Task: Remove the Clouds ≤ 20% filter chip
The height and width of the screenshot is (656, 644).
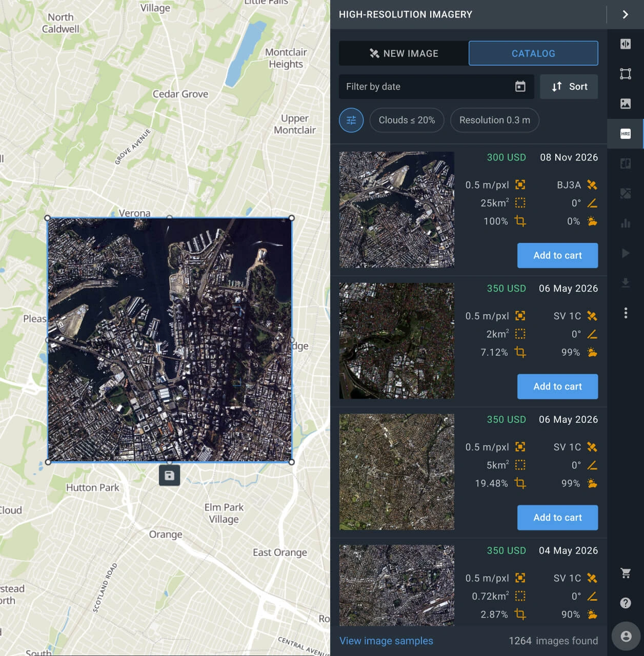Action: point(407,120)
